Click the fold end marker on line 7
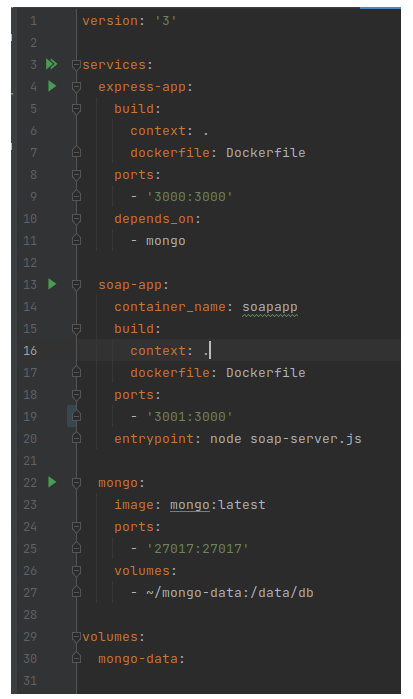 (x=76, y=152)
